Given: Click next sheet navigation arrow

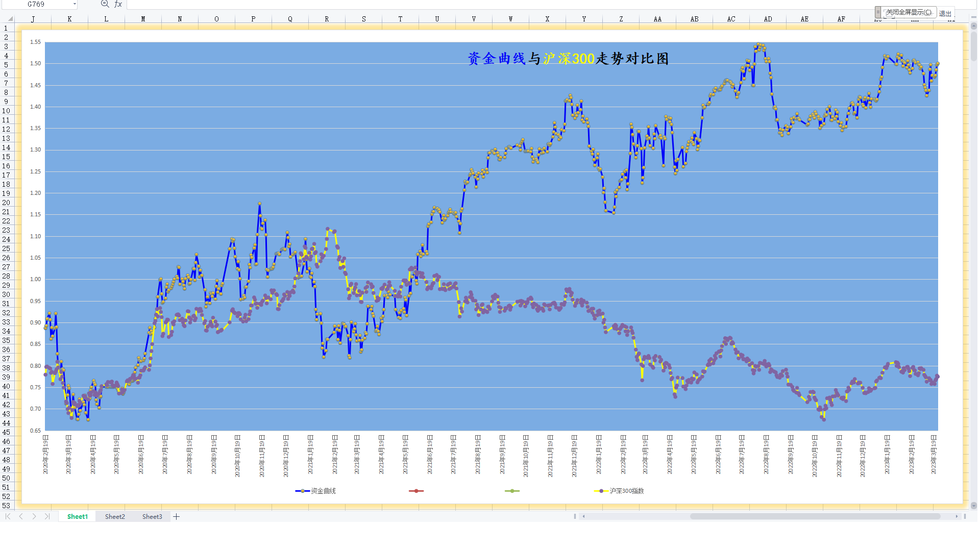Looking at the screenshot, I should coord(34,516).
